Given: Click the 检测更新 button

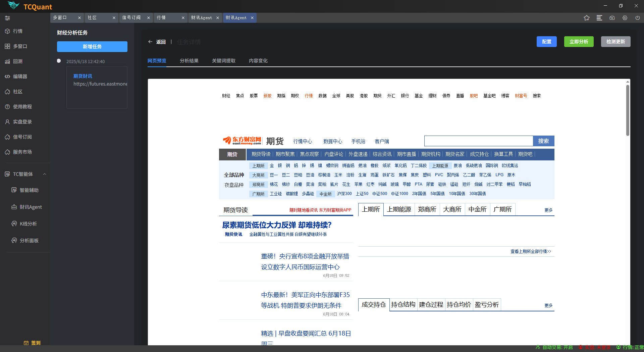Looking at the screenshot, I should point(615,42).
